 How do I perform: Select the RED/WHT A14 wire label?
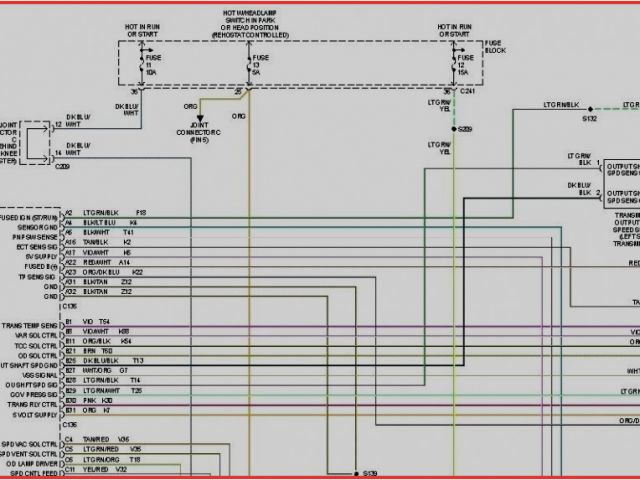pyautogui.click(x=101, y=263)
